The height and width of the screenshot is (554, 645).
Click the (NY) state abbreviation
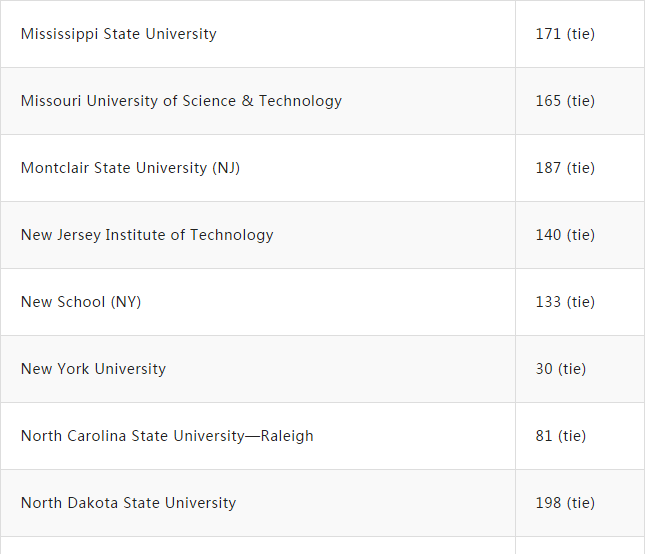tap(126, 302)
